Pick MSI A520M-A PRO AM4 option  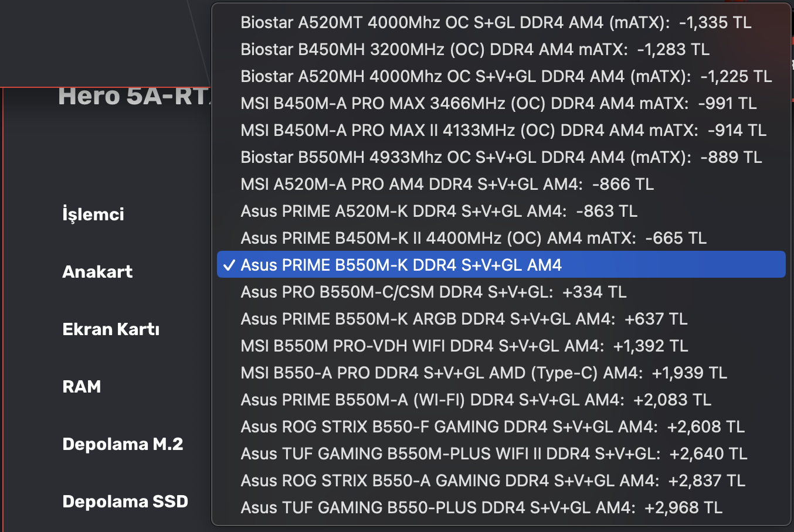[447, 184]
